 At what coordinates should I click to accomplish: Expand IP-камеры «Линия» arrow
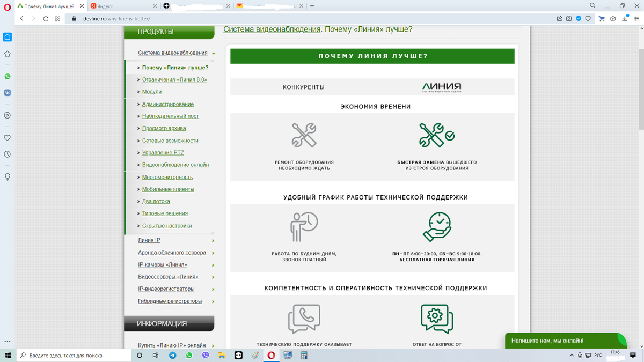(x=213, y=265)
